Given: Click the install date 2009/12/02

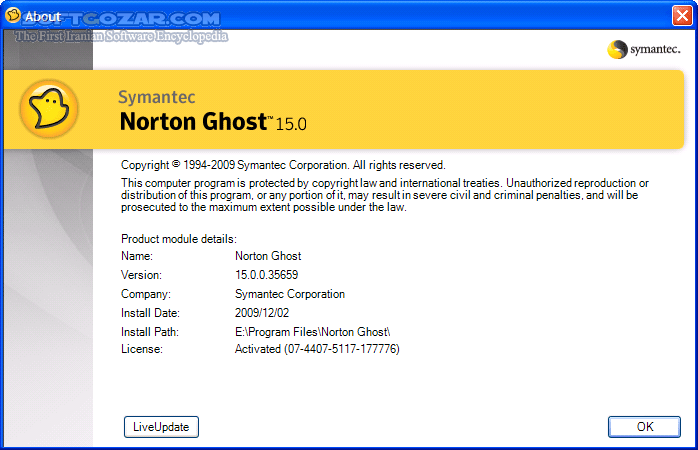Looking at the screenshot, I should point(262,312).
